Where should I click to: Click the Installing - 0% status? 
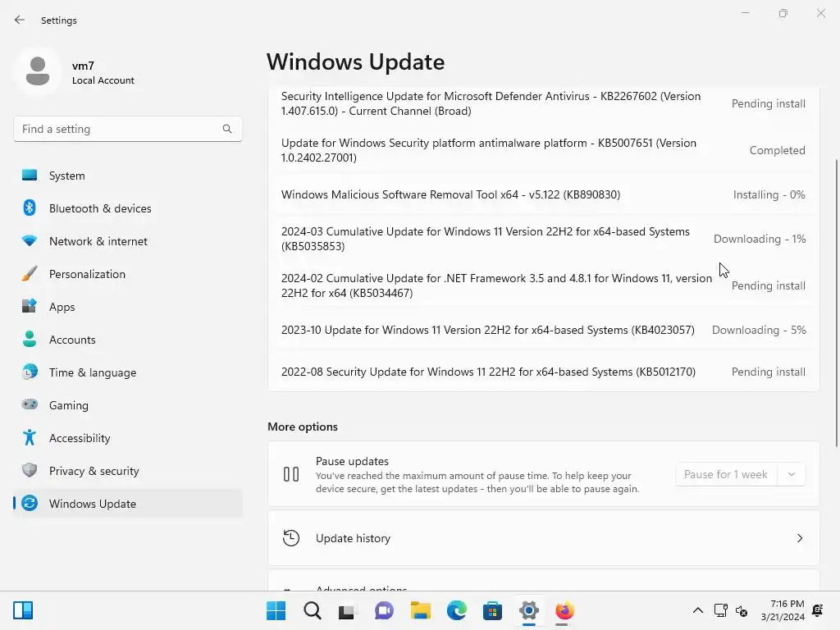tap(769, 194)
